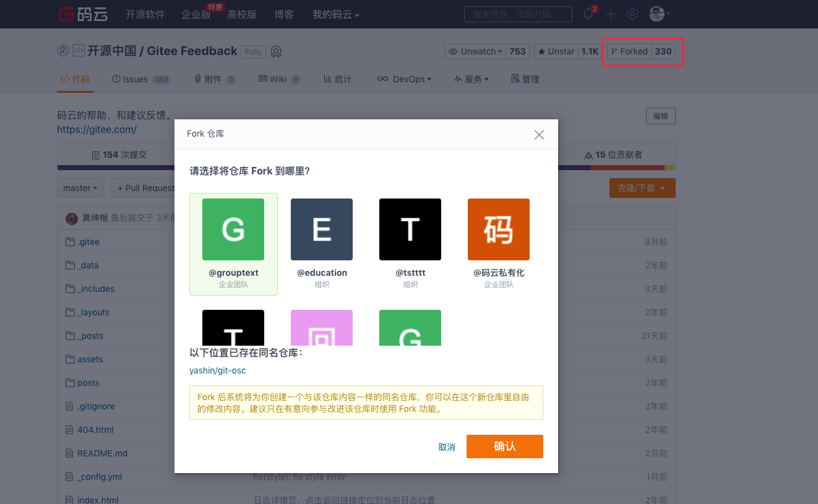Click the Gitee 码云 logo

(82, 14)
